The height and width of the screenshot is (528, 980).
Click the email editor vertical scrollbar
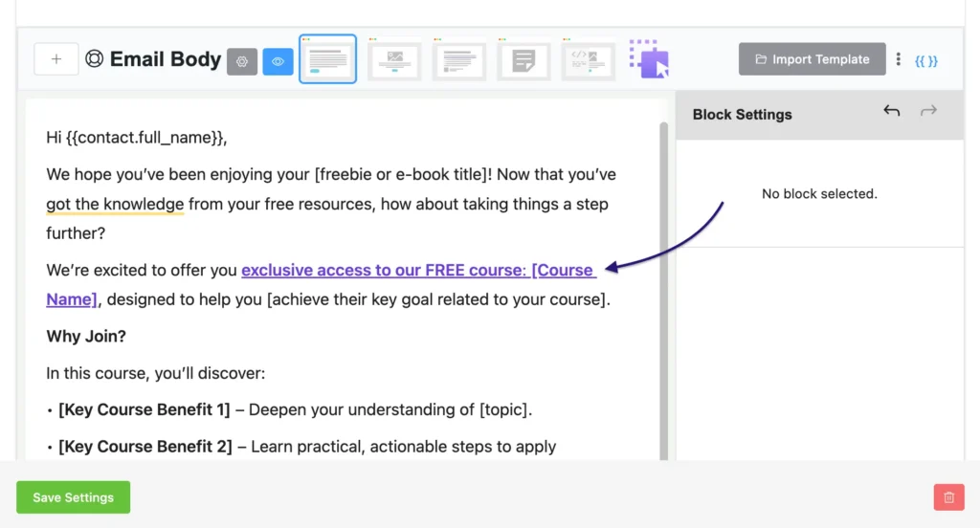pyautogui.click(x=664, y=291)
